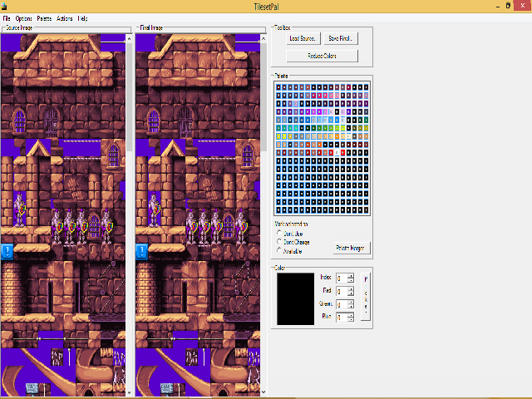This screenshot has height=399, width=532.
Task: Click the Save Final button
Action: 340,38
